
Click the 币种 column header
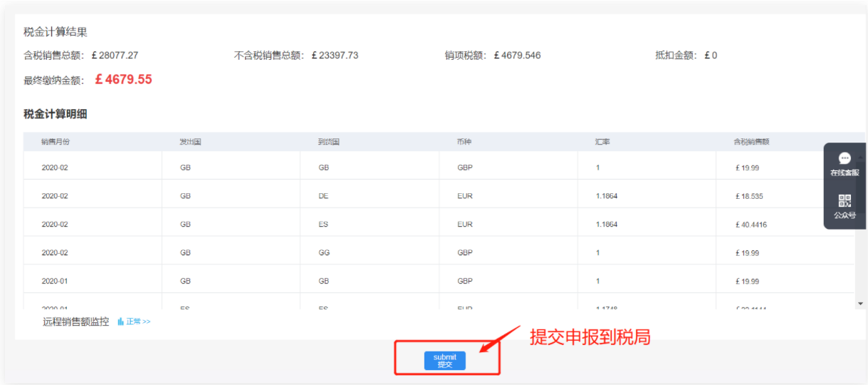(464, 142)
